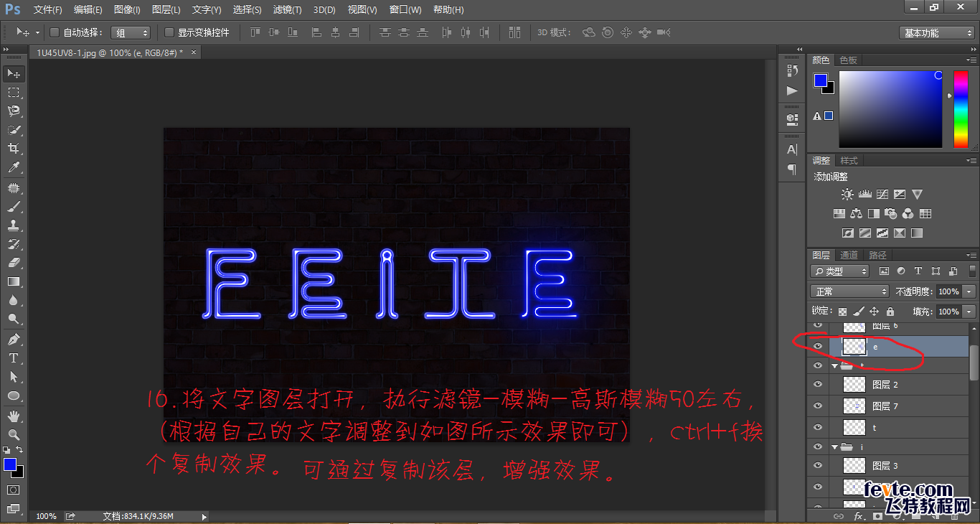Image resolution: width=980 pixels, height=524 pixels.
Task: Select the Crop tool
Action: tap(14, 149)
